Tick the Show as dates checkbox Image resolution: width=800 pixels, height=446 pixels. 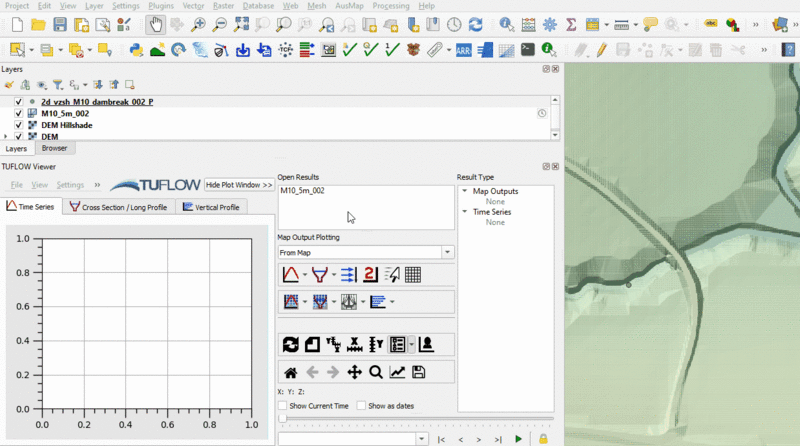coord(362,406)
